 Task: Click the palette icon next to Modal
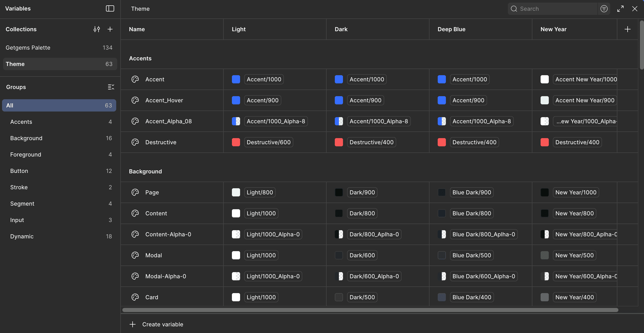pyautogui.click(x=135, y=255)
